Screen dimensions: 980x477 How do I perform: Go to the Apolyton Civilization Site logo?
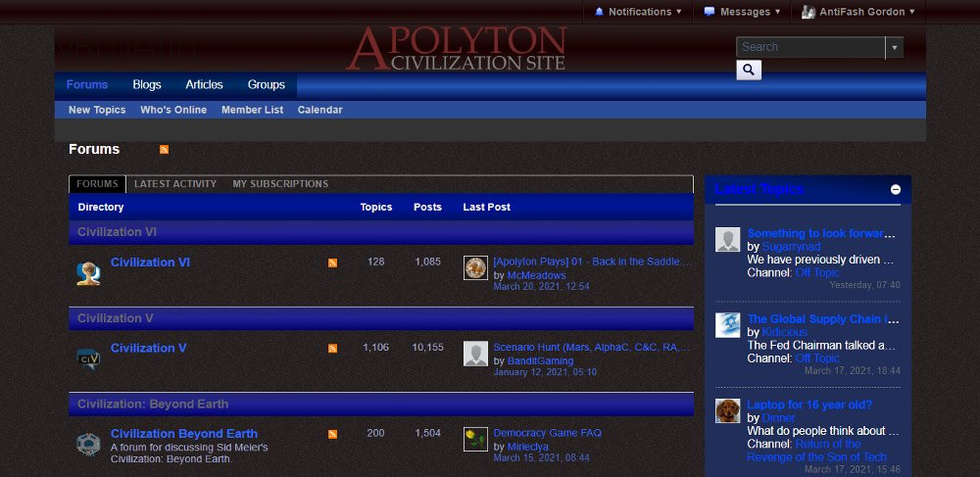pos(457,48)
